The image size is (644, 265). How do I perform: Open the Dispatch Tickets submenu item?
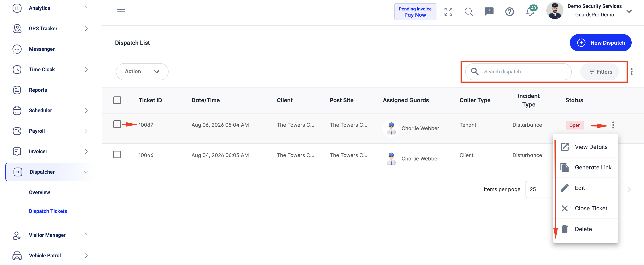click(48, 211)
